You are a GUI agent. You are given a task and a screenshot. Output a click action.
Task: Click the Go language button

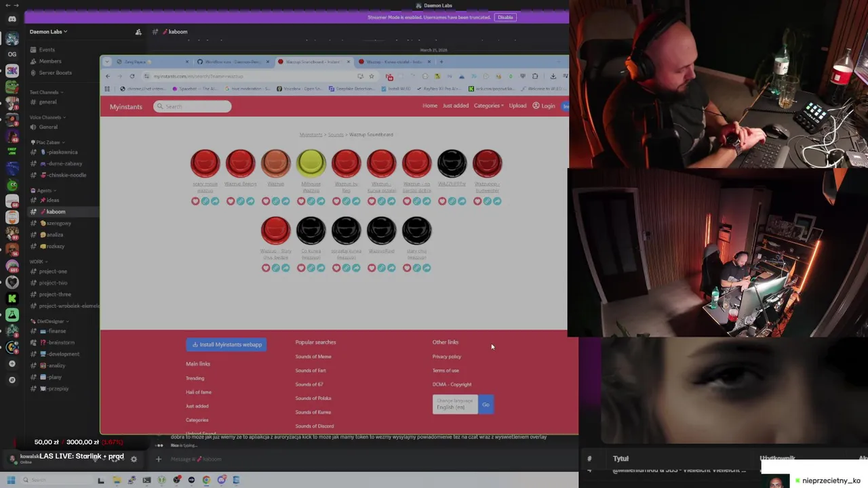(x=486, y=405)
